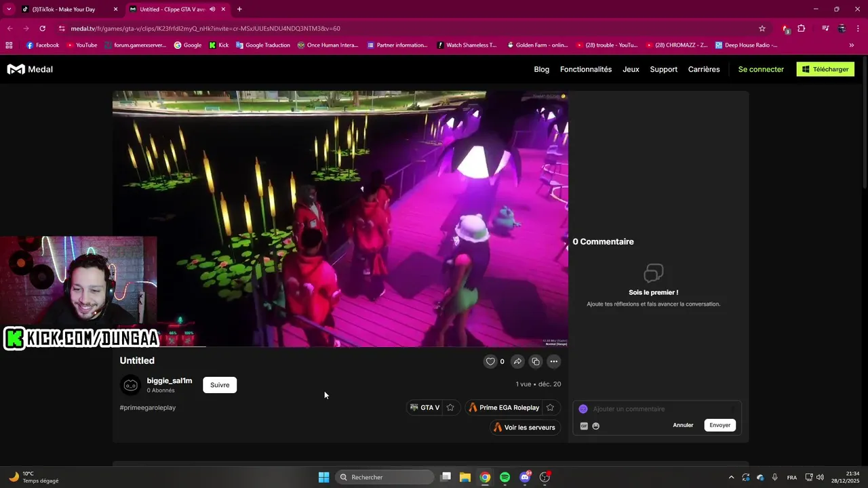
Task: Open the weather widget in taskbar
Action: [34, 477]
